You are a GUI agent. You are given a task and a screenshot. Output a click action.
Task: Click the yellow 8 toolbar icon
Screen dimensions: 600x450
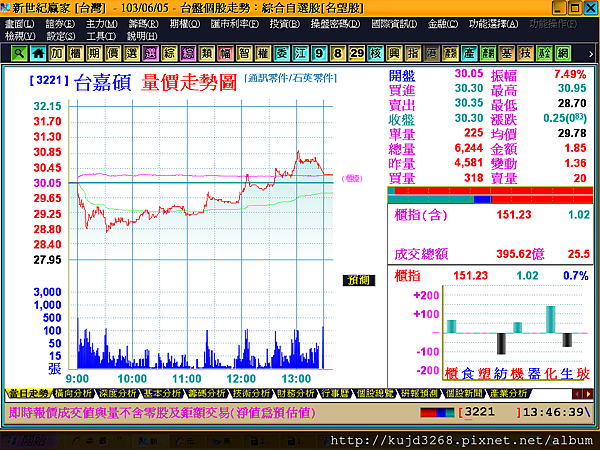tap(338, 53)
